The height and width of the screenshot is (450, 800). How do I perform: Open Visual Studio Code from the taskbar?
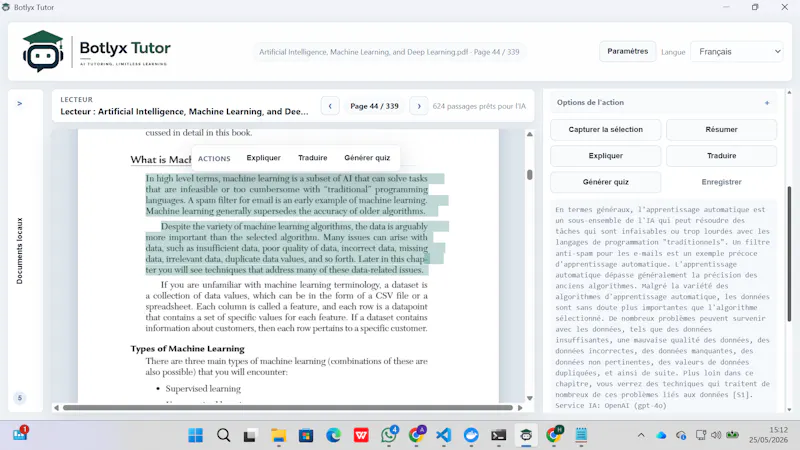point(444,435)
